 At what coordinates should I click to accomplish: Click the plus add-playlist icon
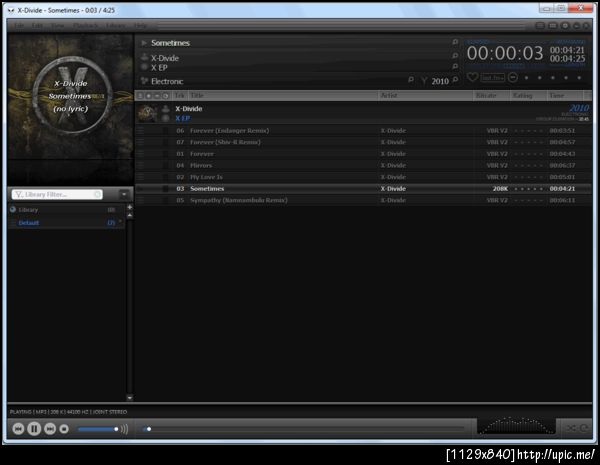click(130, 207)
